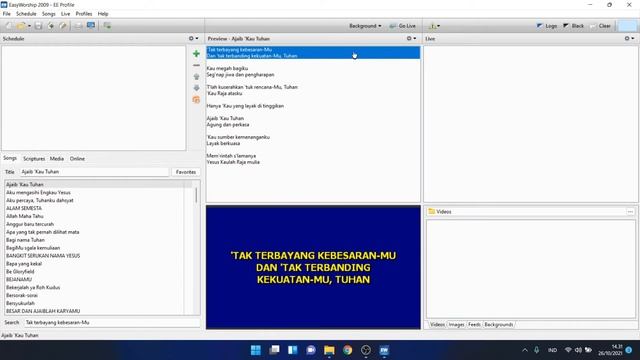640x360 pixels.
Task: Open the dropdown left of Logo
Action: tap(434, 26)
